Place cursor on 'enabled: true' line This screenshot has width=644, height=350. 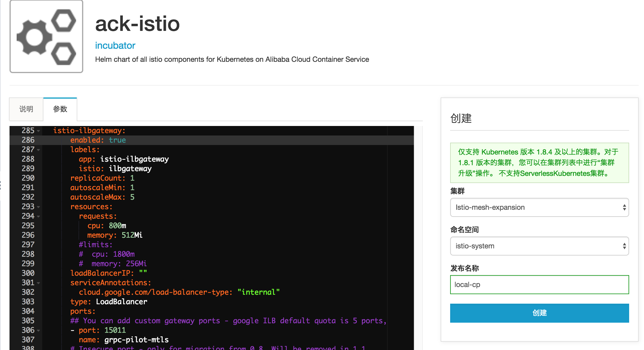(x=98, y=140)
